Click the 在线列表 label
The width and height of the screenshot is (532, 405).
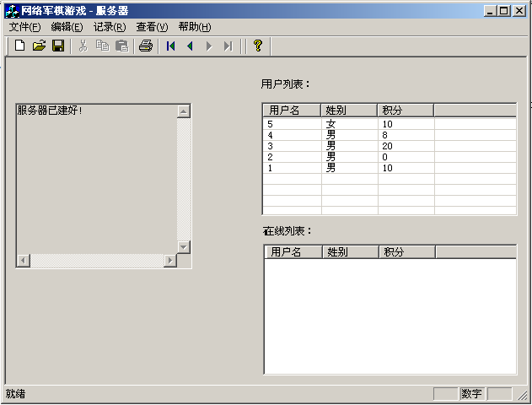pyautogui.click(x=287, y=231)
